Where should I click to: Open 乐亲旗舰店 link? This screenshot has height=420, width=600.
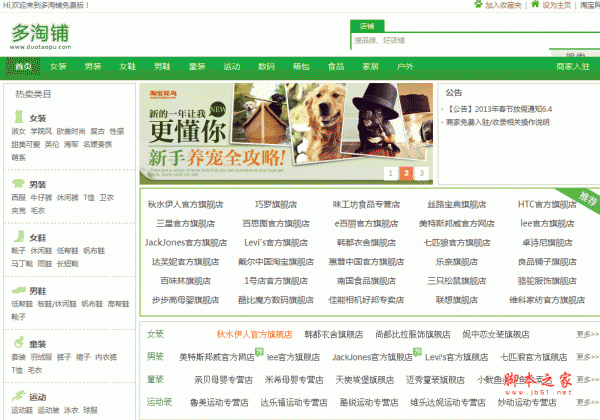tap(457, 262)
